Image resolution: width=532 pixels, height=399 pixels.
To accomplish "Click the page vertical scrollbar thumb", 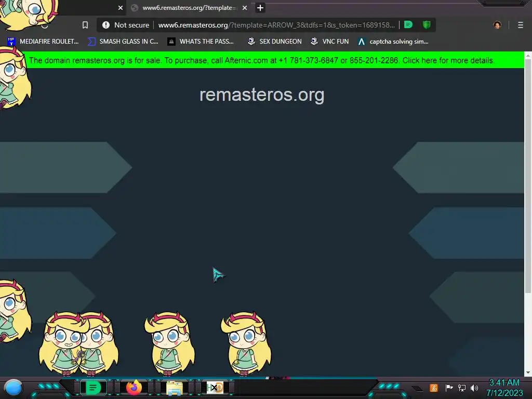I will click(528, 177).
